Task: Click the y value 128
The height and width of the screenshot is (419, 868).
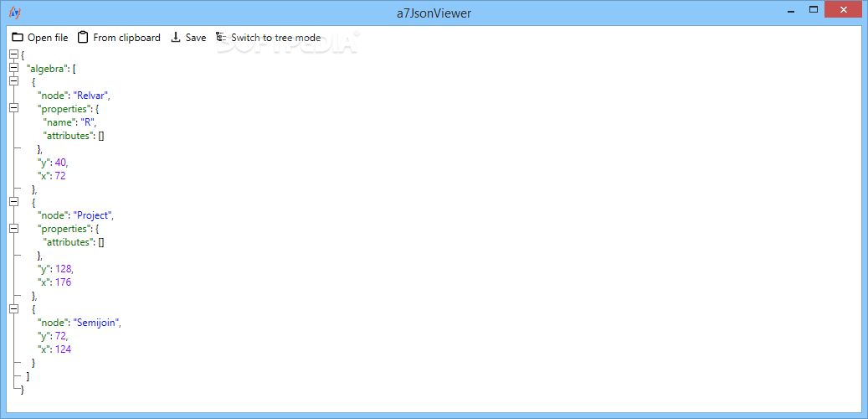Action: point(63,269)
